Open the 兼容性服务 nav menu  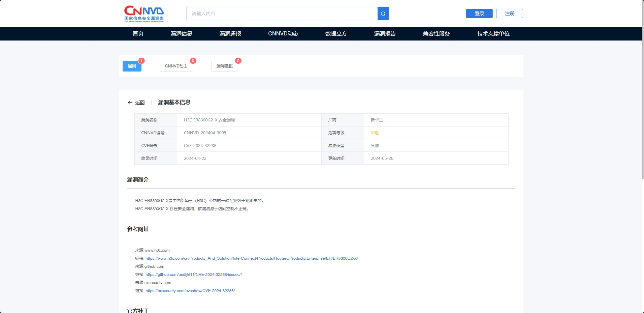click(437, 34)
